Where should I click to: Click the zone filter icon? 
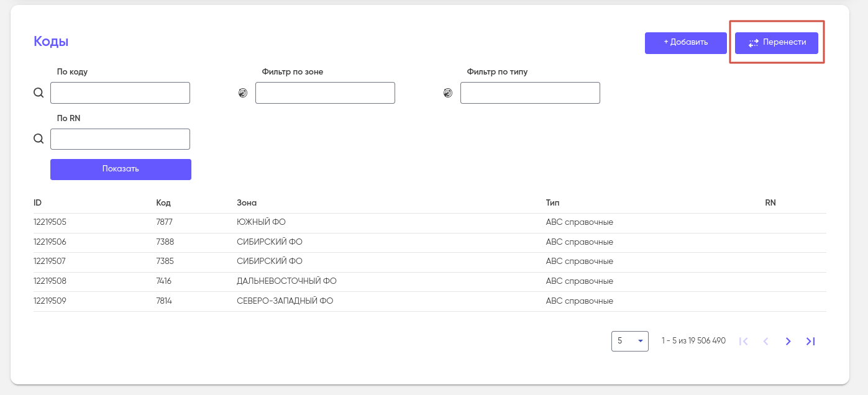coord(243,93)
